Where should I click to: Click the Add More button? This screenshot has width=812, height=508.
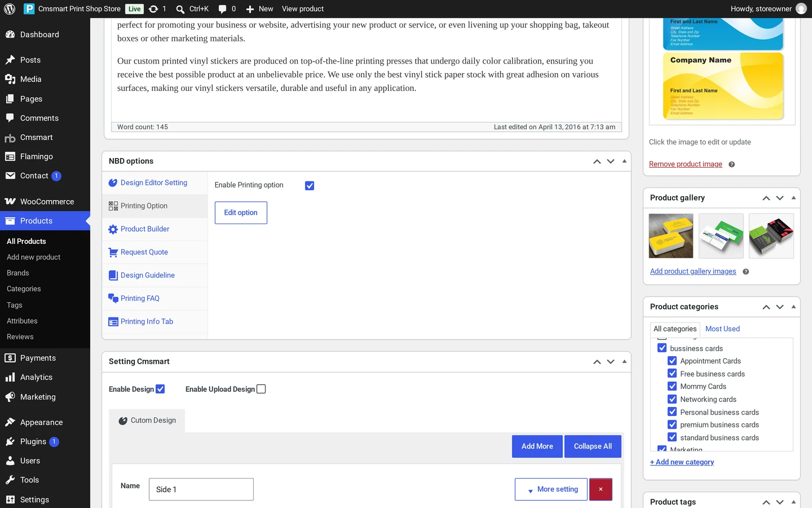(x=537, y=447)
